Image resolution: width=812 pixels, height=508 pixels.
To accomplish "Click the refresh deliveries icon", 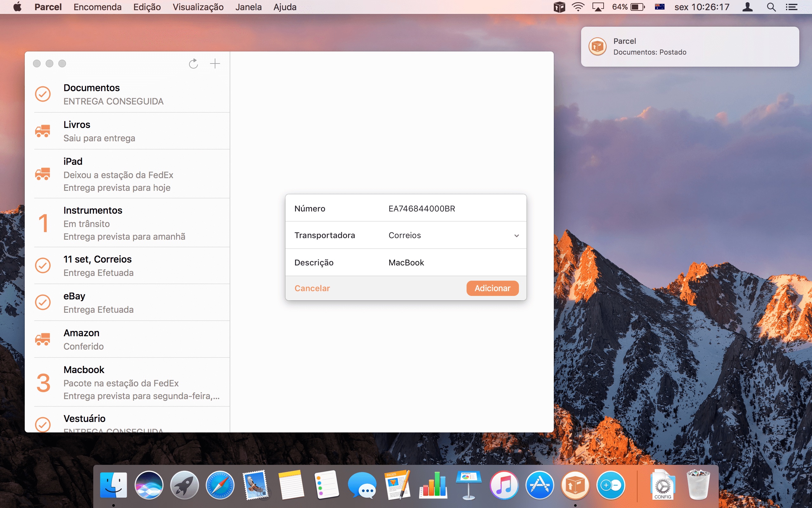I will click(193, 63).
